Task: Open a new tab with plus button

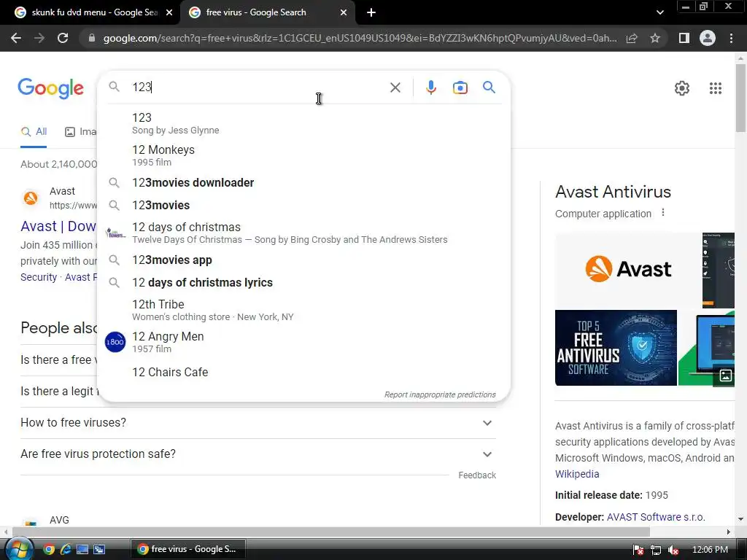Action: tap(371, 12)
